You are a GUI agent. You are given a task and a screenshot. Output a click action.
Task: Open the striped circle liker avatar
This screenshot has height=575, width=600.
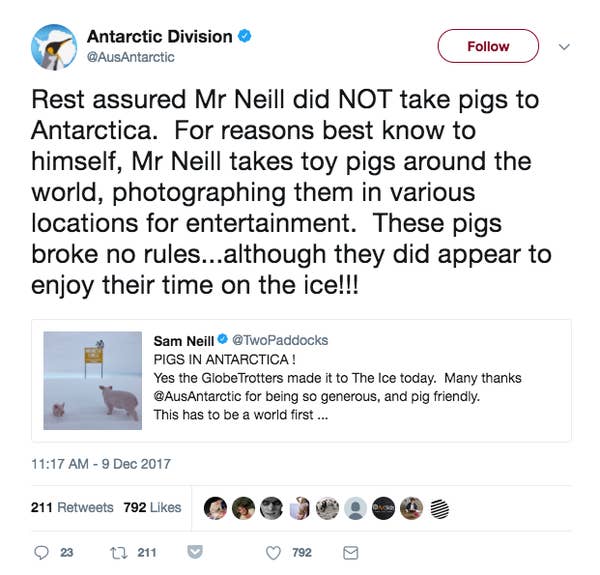point(440,509)
